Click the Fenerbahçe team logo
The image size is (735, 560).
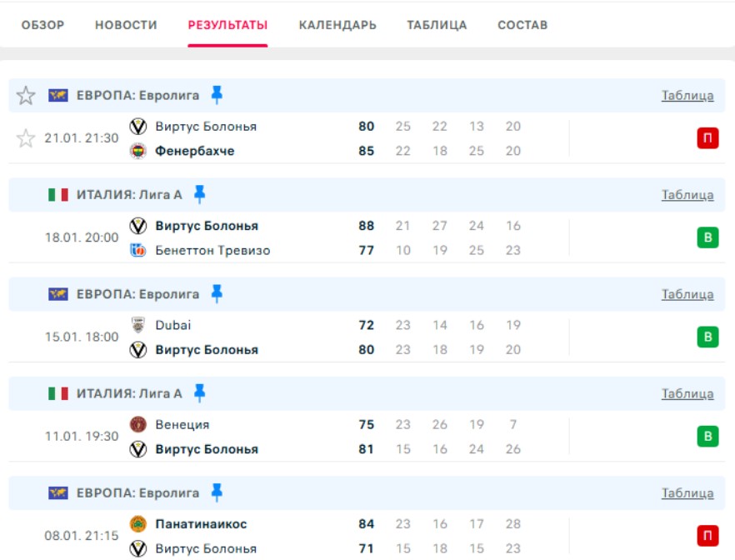coord(138,151)
